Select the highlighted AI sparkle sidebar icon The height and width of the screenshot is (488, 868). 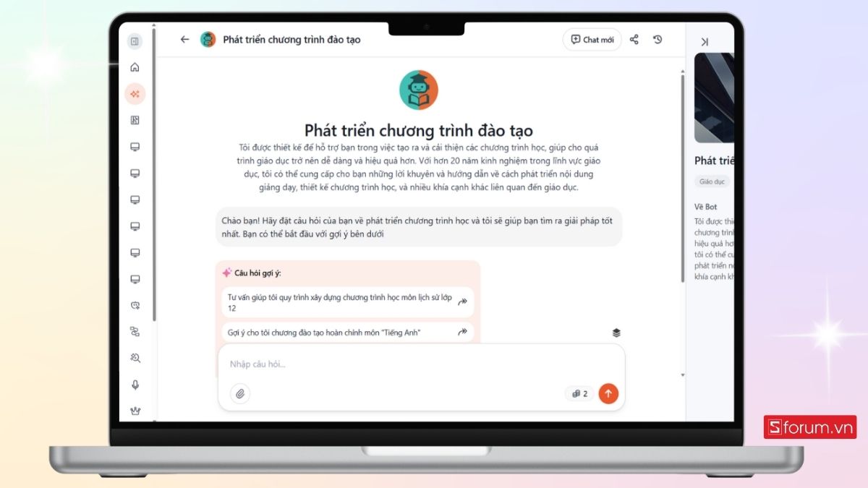pyautogui.click(x=135, y=94)
